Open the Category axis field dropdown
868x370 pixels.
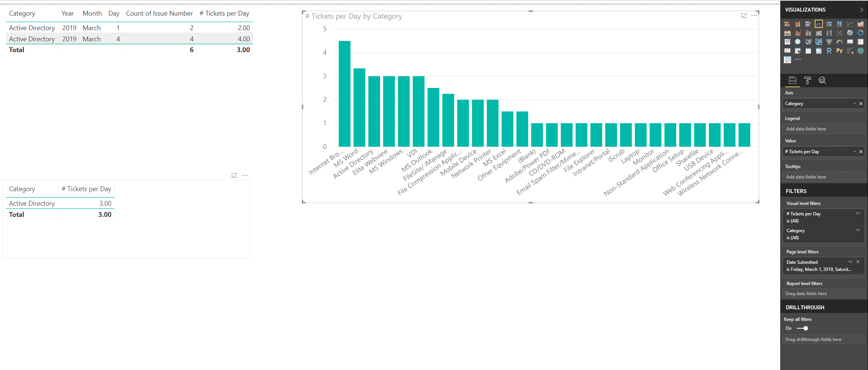point(855,104)
